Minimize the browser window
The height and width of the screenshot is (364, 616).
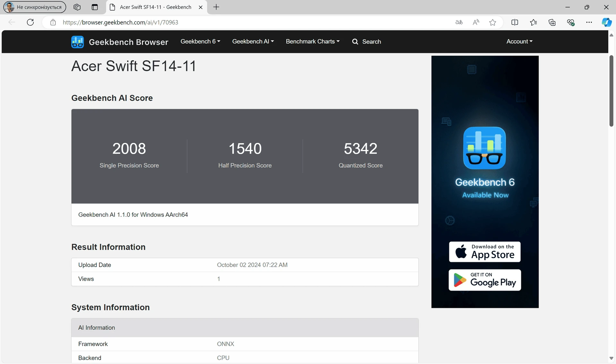(568, 7)
